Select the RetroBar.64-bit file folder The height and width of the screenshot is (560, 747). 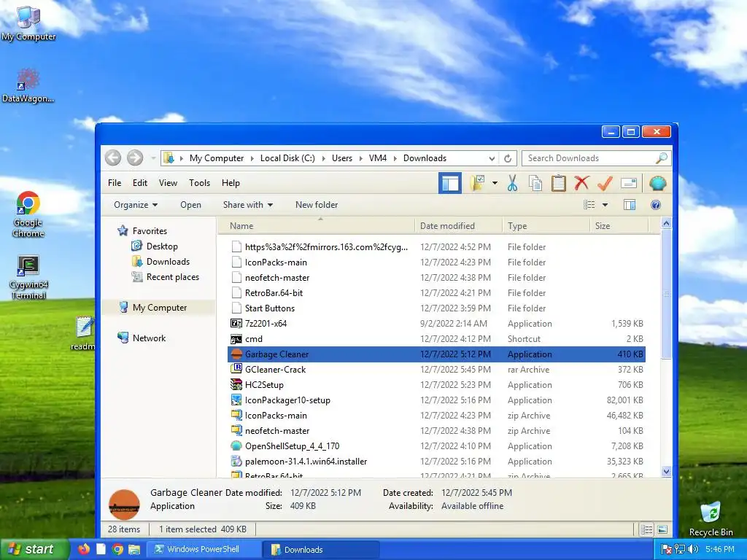coord(436,293)
